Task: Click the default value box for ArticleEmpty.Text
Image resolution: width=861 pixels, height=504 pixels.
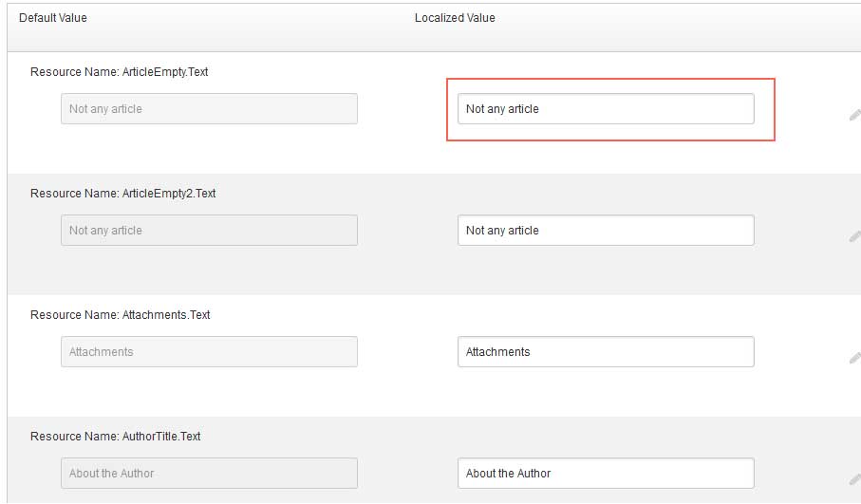Action: (x=209, y=109)
